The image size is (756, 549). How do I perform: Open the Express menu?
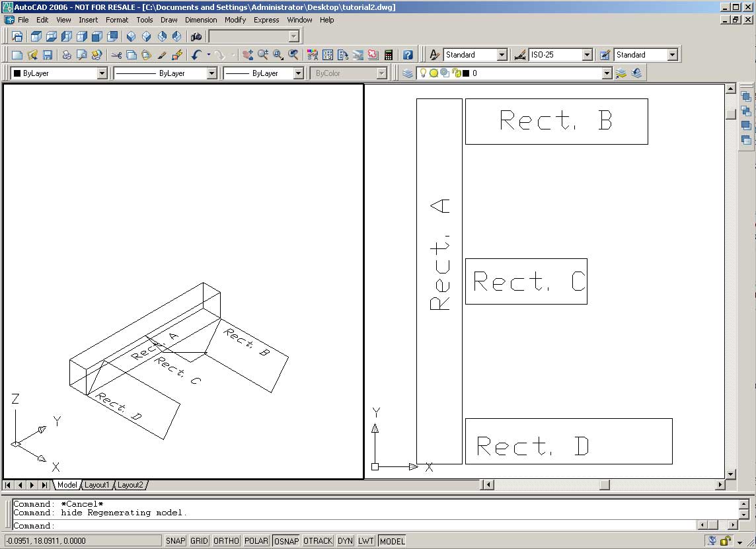click(266, 20)
